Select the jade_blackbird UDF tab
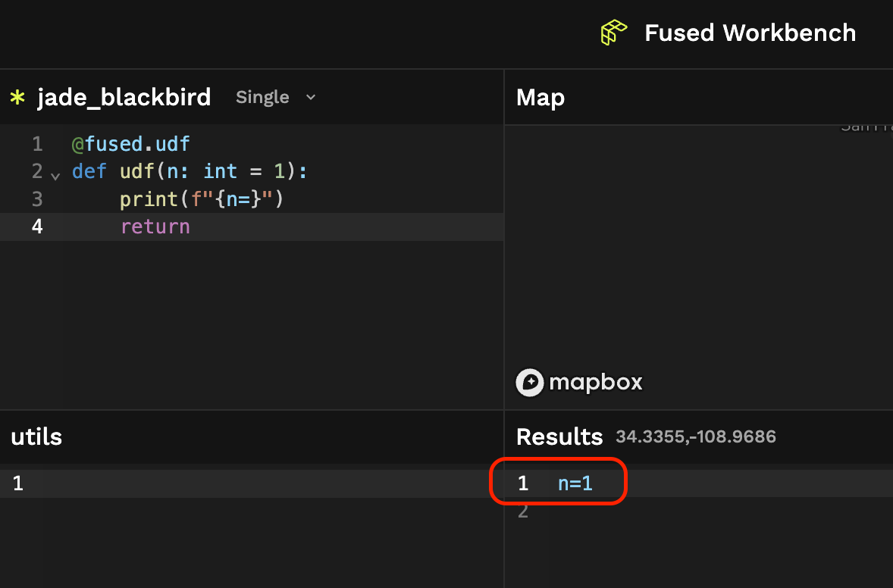Viewport: 893px width, 588px height. click(124, 97)
